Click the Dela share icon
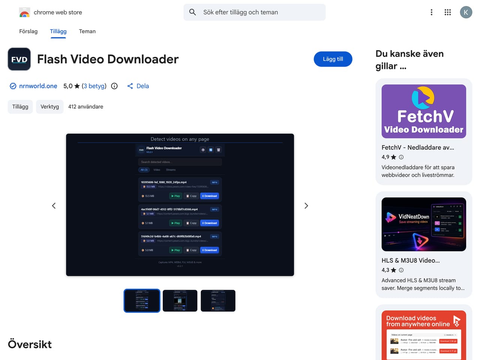Viewport: 480px width, 360px height. pyautogui.click(x=130, y=86)
